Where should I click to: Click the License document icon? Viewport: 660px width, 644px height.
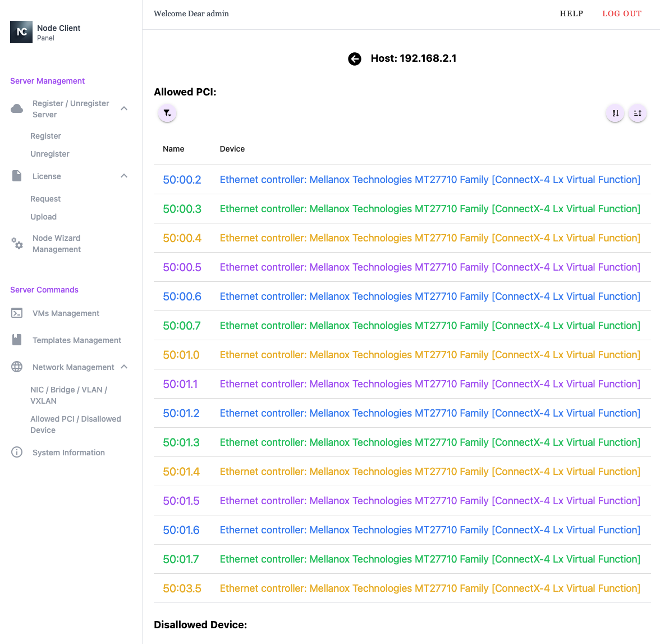(17, 176)
